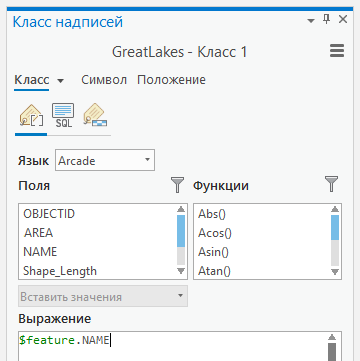Click the functions list scrollbar thumb
The image size is (360, 361).
pos(335,227)
